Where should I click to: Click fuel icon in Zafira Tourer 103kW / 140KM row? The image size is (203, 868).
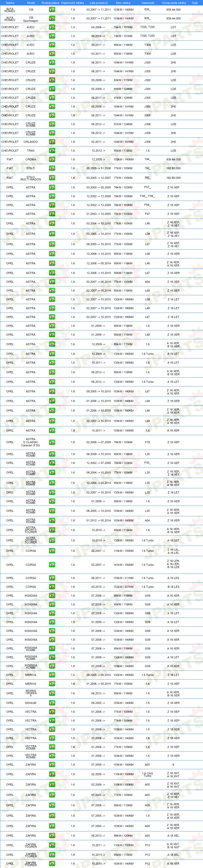[x=52, y=864]
